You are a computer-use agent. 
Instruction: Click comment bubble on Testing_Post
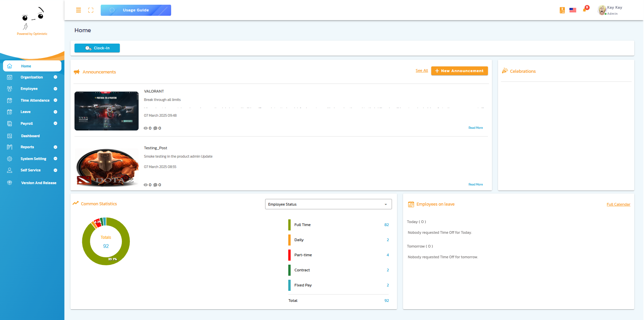(155, 185)
